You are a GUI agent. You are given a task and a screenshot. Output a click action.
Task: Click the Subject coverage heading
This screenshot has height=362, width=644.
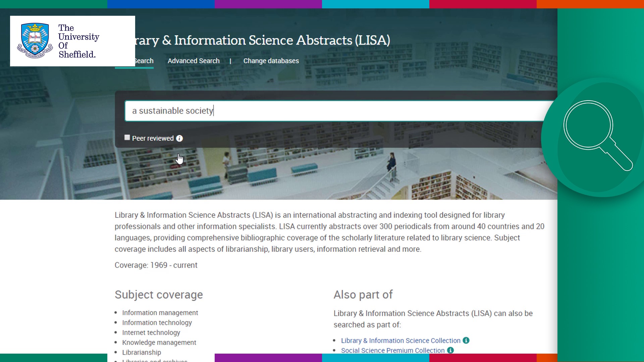tap(159, 295)
